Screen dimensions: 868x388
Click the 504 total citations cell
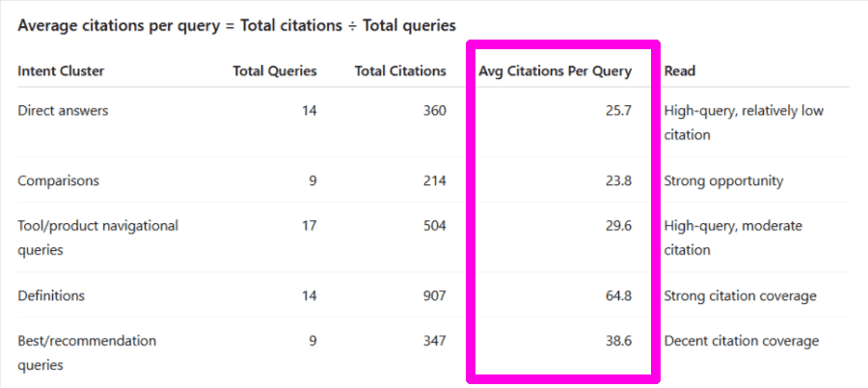coord(435,226)
